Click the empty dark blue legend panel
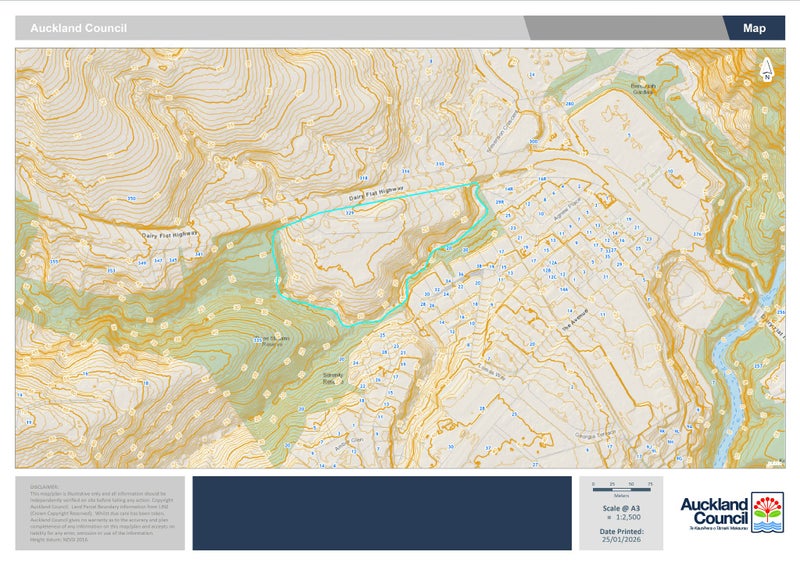The height and width of the screenshot is (566, 800). click(x=381, y=512)
